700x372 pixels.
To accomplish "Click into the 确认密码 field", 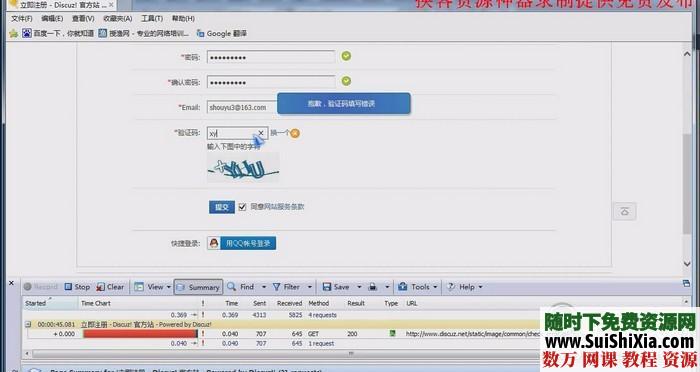I will click(x=271, y=82).
